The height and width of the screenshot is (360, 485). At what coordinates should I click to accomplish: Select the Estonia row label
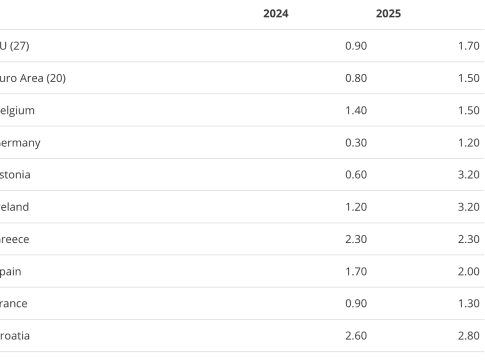coord(15,175)
